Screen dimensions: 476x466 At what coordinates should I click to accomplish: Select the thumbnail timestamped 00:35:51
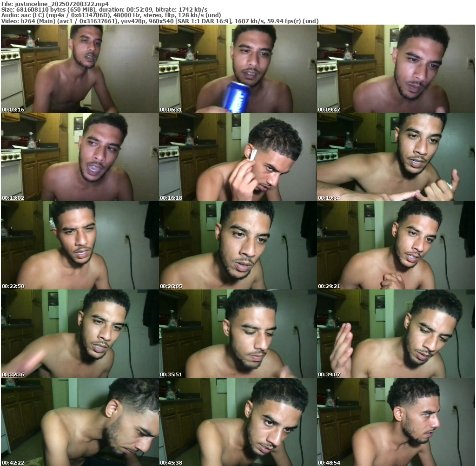(238, 334)
